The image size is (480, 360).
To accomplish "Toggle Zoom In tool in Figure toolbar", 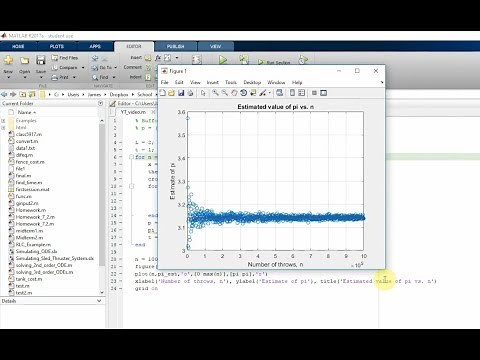I will 216,93.
